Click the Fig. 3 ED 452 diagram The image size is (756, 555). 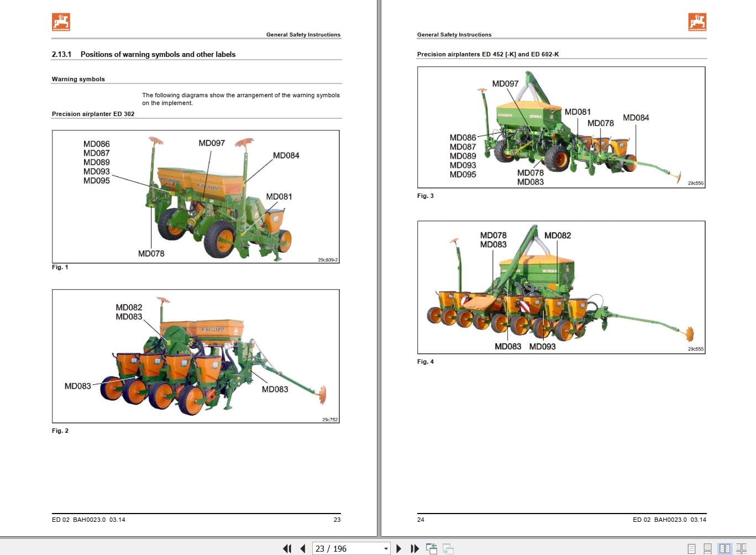click(x=561, y=127)
